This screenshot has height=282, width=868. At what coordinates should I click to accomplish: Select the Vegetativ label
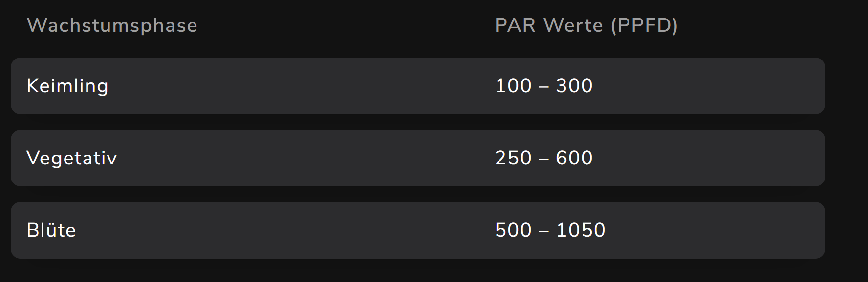(72, 158)
